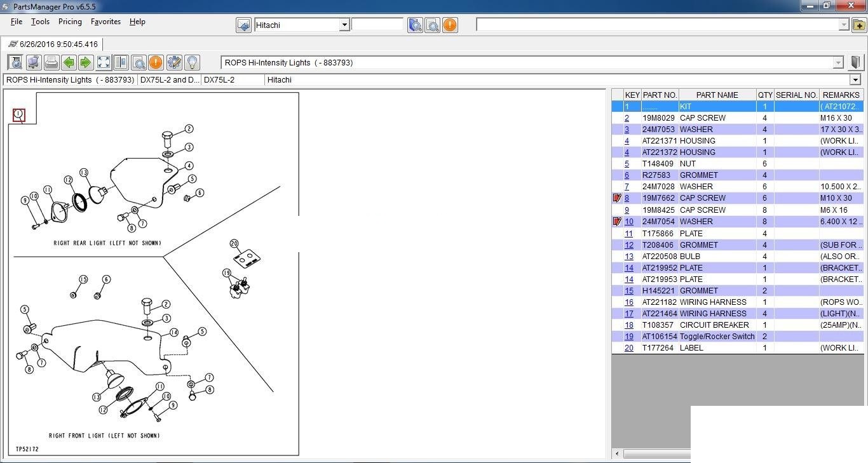This screenshot has height=463, width=868.
Task: Click the SERIAL NO. column header
Action: click(x=796, y=95)
